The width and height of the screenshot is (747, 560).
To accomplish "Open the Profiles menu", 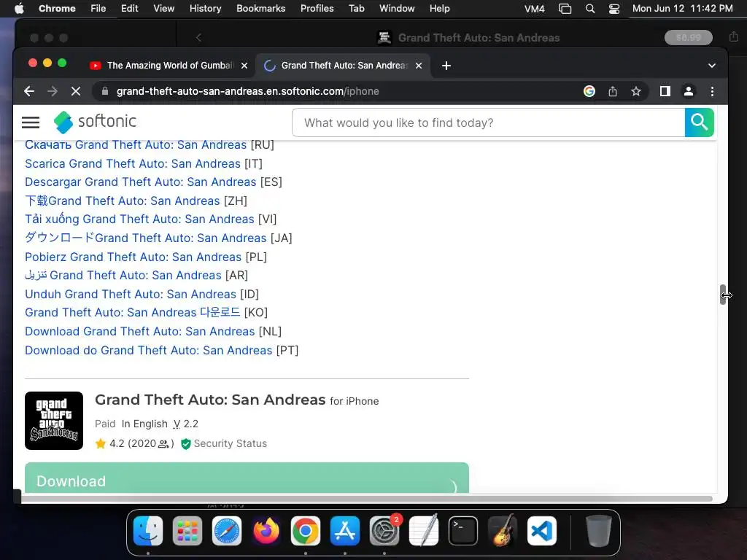I will coord(317,9).
